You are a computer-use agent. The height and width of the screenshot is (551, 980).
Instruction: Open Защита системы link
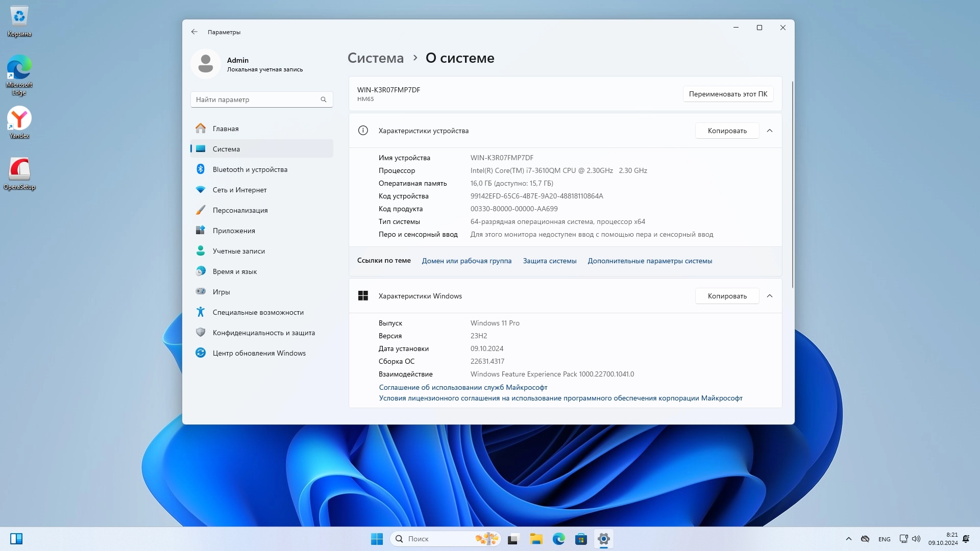point(549,261)
